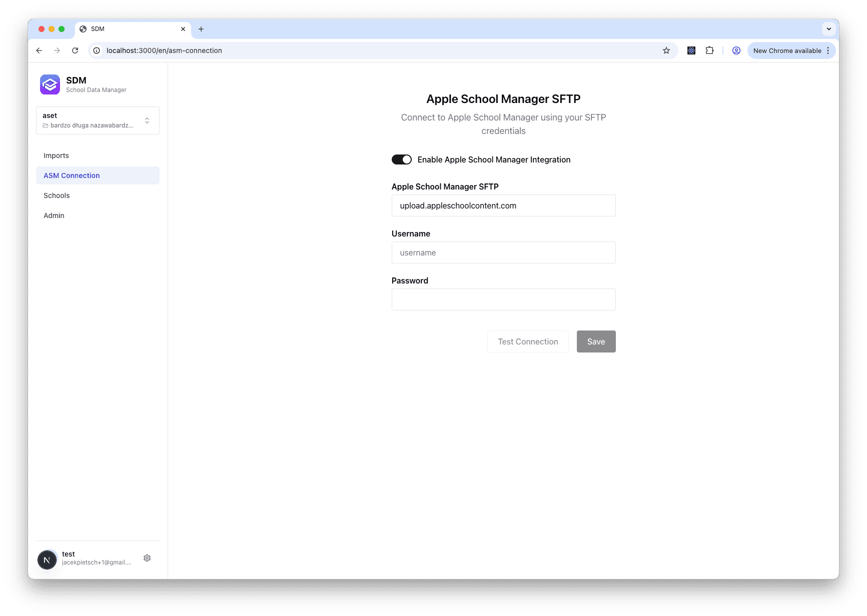Viewport: 867px width, 616px height.
Task: Click into the Password field
Action: pos(503,299)
